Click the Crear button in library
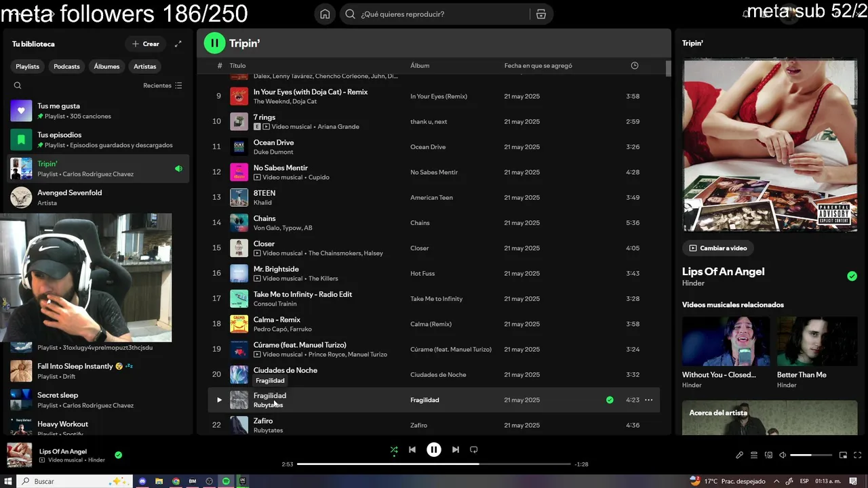The image size is (868, 488). point(146,44)
